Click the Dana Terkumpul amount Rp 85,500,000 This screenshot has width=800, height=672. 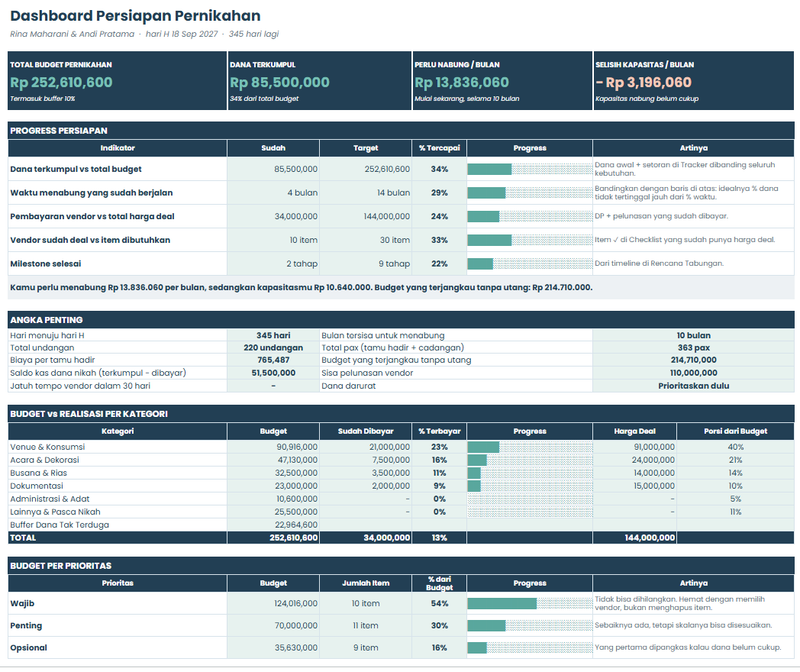[x=280, y=82]
